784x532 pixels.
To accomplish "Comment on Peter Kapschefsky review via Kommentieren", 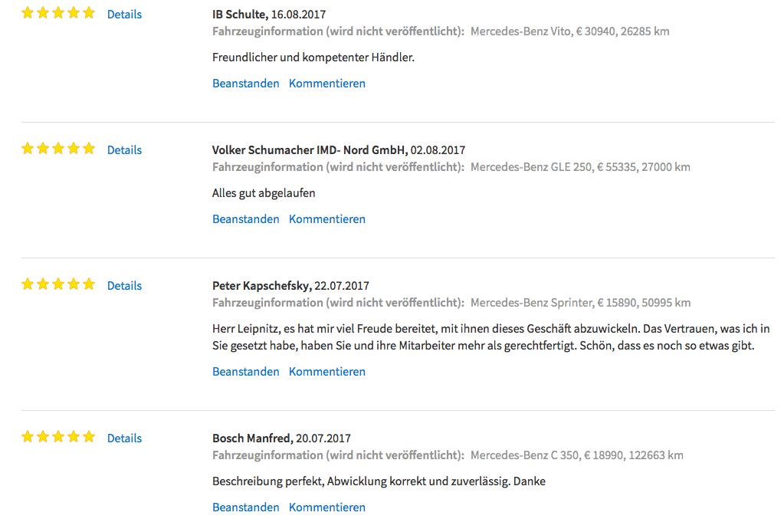I will click(327, 372).
